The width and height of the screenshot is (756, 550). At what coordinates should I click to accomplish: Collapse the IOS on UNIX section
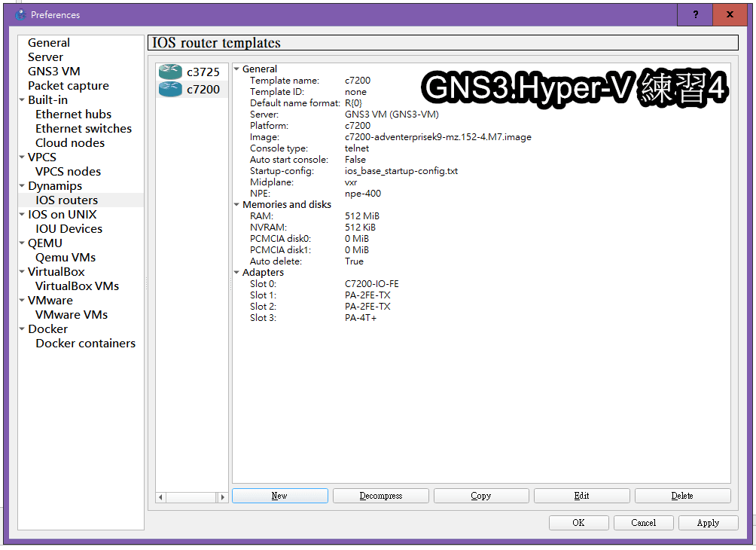click(22, 214)
